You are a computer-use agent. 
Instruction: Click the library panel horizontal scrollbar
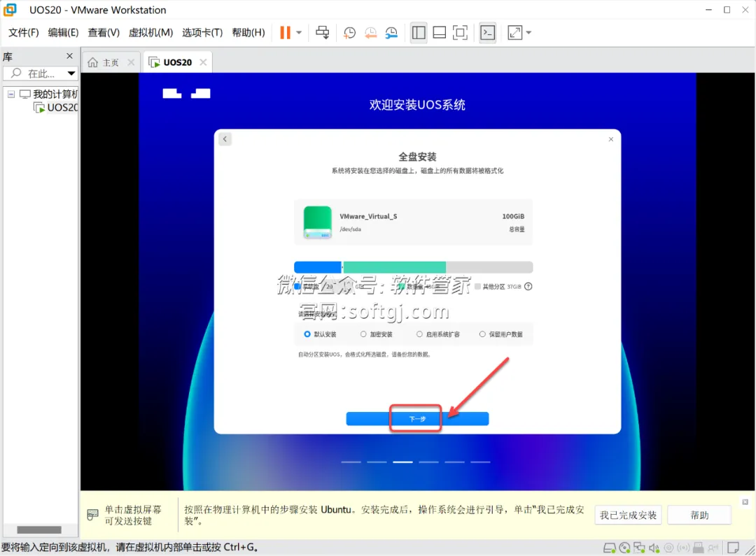(39, 529)
